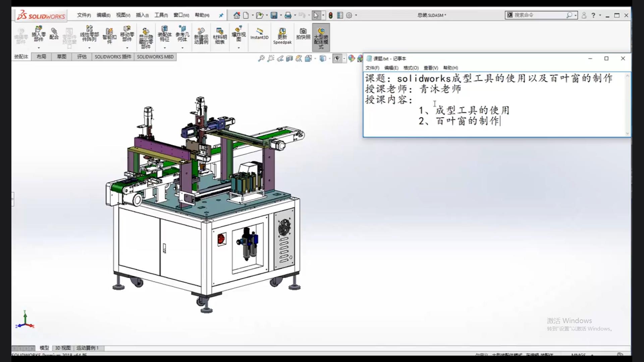The image size is (644, 362).
Task: Click the Save floppy-disk icon
Action: [x=274, y=15]
